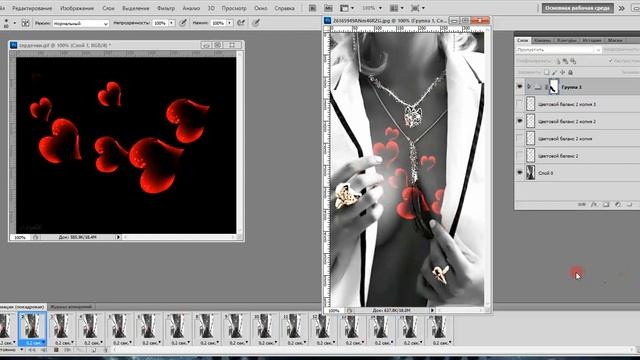Go to previous animation frame
Screen dimensions: 640x360
43,350
